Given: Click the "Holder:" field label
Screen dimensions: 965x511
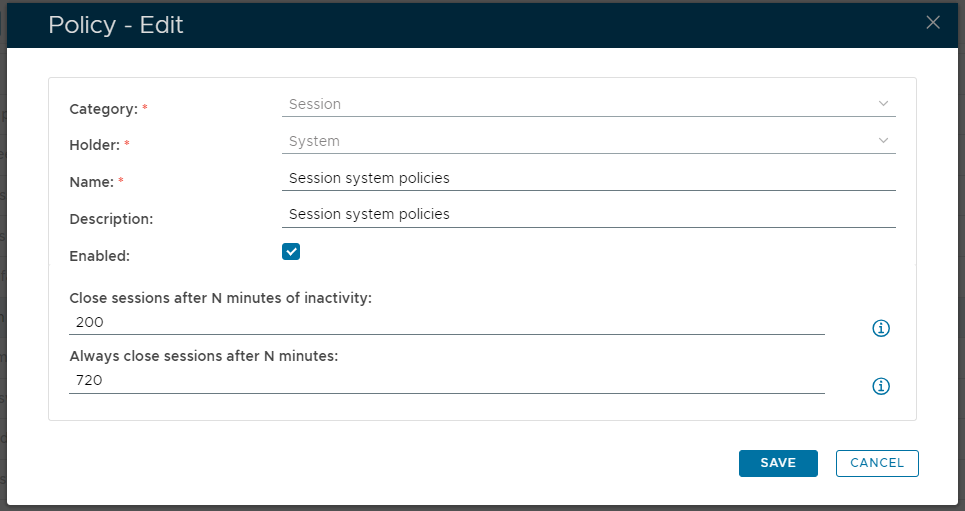Looking at the screenshot, I should 94,145.
